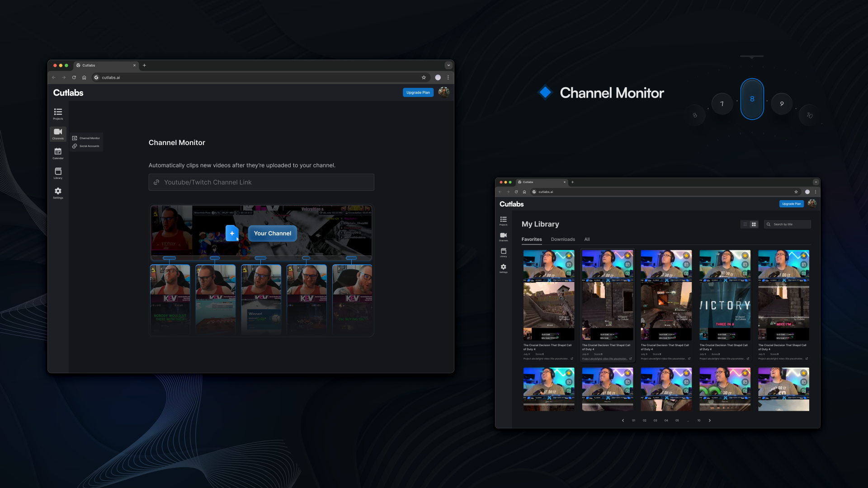Open the Calendar from the sidebar
The image size is (868, 488).
click(58, 154)
